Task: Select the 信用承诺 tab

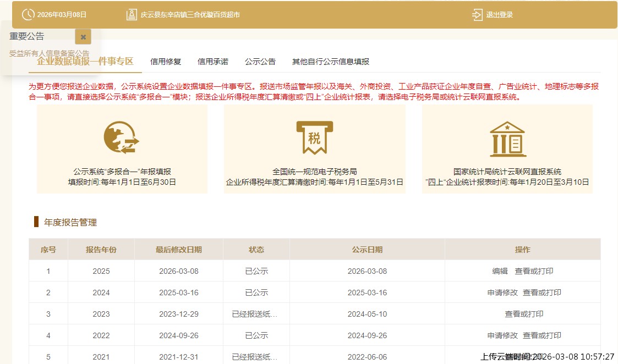Action: coord(213,62)
